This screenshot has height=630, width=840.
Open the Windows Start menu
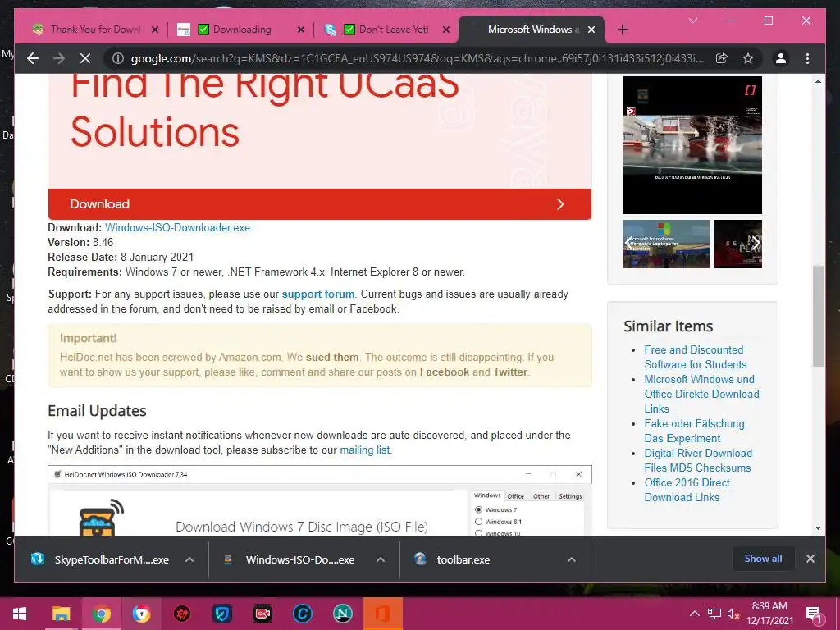(x=20, y=614)
